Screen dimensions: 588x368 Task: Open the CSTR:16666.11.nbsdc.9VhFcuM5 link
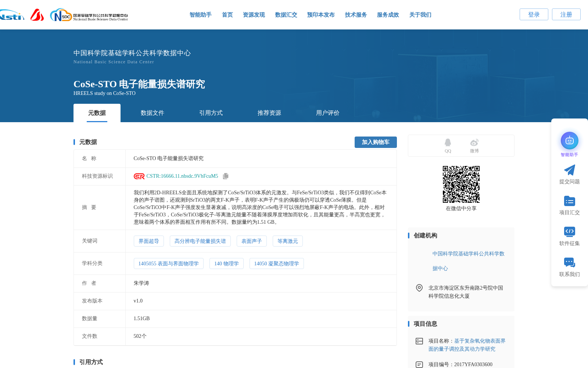(182, 176)
